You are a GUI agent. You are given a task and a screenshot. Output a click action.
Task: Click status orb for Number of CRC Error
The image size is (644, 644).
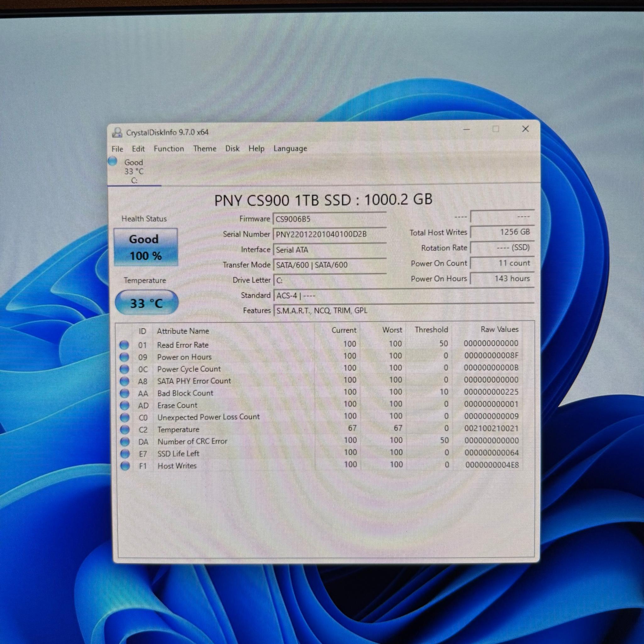click(125, 442)
